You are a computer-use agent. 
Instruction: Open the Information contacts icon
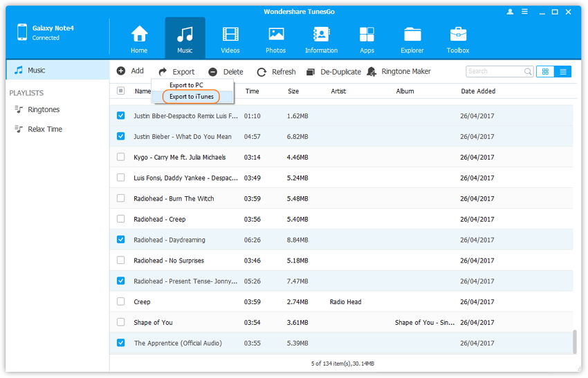(x=321, y=35)
